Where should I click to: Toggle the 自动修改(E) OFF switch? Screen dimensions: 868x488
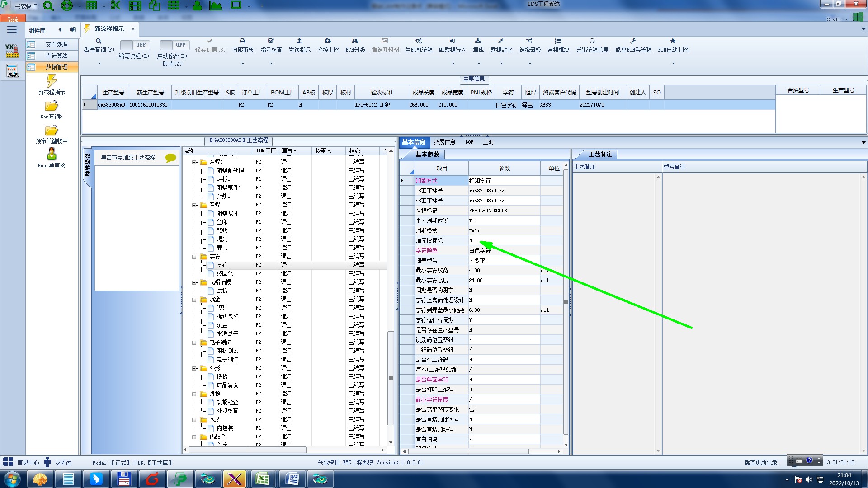point(174,45)
